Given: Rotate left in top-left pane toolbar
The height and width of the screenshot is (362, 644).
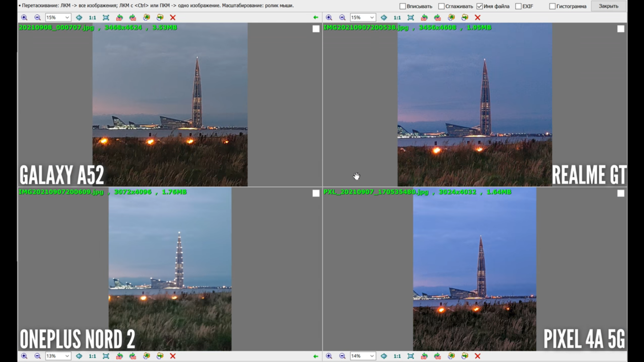Looking at the screenshot, I should pos(119,17).
